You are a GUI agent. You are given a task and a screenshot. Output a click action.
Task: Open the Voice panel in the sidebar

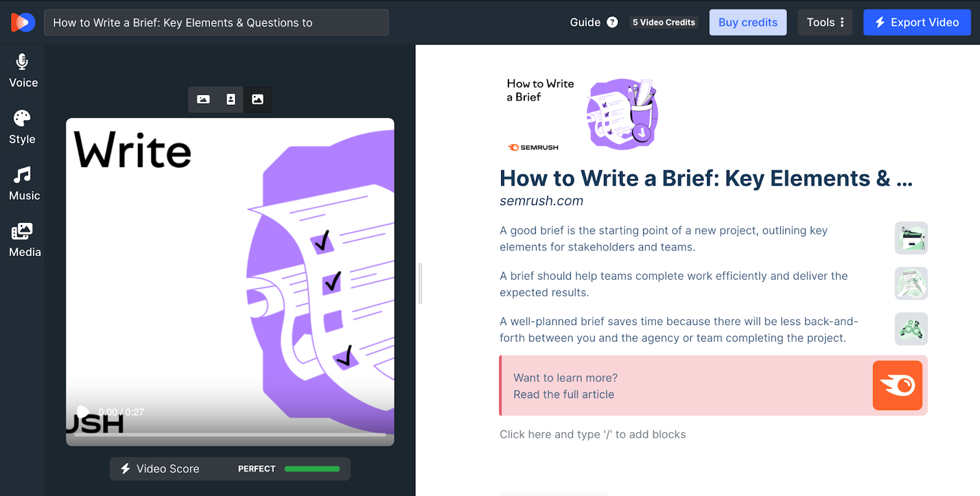23,71
